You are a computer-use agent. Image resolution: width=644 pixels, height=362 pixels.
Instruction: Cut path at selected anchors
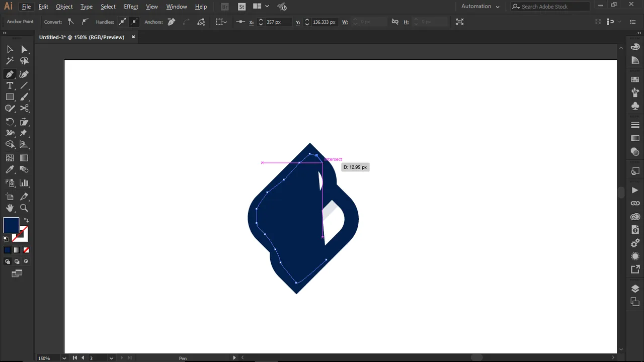pyautogui.click(x=201, y=22)
